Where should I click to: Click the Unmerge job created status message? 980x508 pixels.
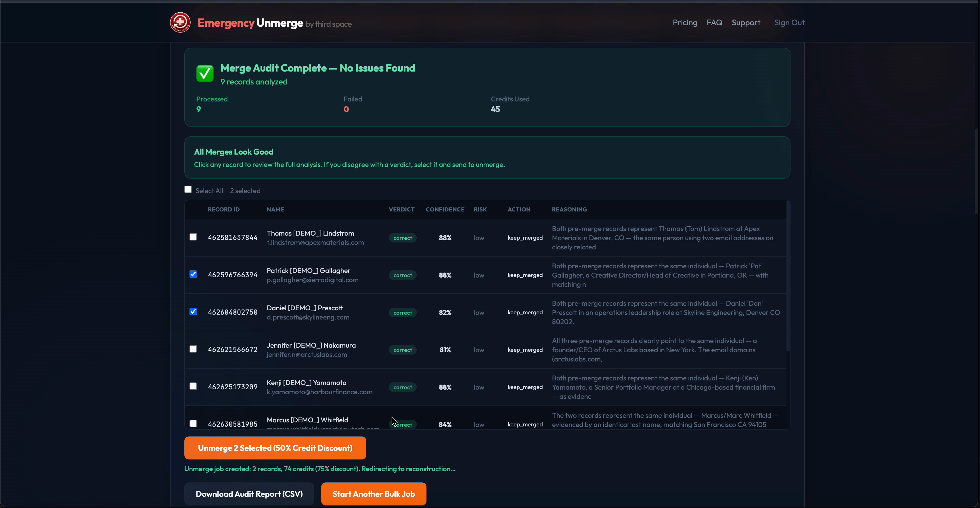pos(320,469)
